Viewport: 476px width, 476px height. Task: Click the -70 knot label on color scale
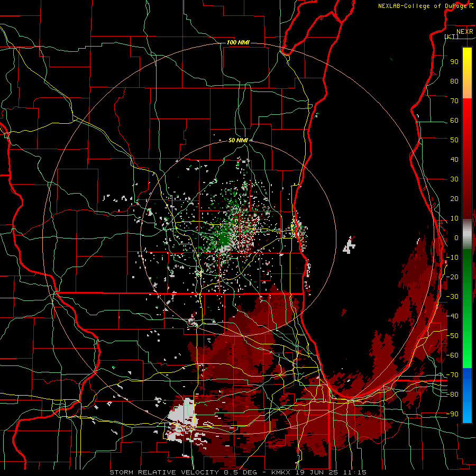tap(452, 374)
